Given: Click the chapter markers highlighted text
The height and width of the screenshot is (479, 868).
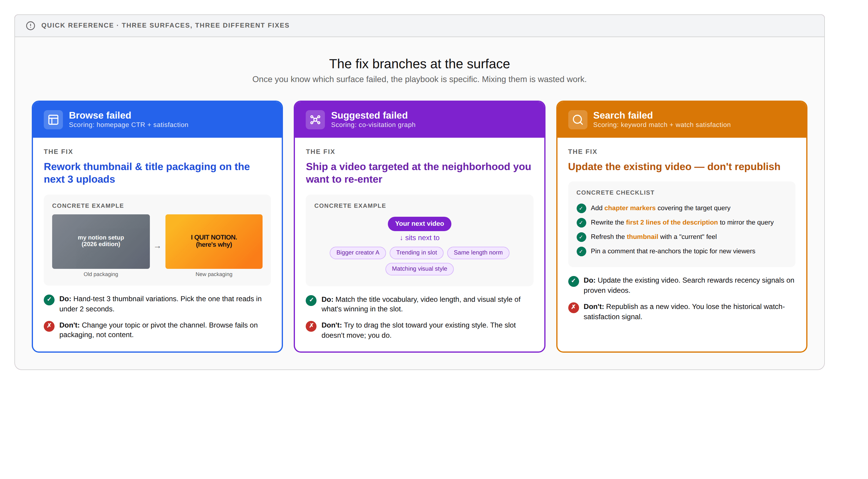Looking at the screenshot, I should [629, 208].
